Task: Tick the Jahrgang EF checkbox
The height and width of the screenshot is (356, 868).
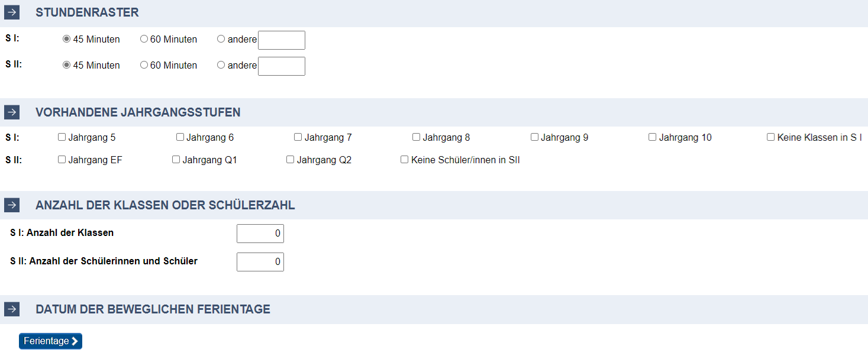Action: (62, 160)
